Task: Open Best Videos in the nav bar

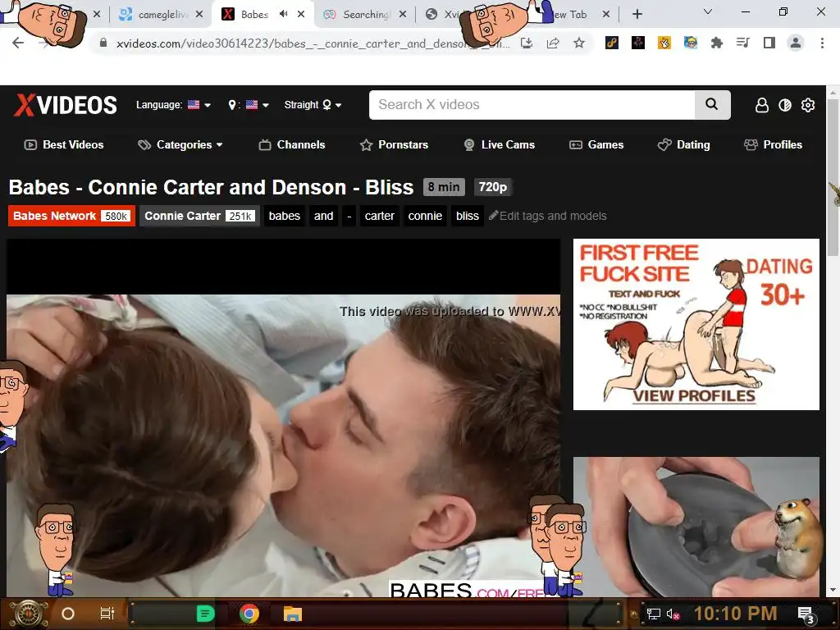Action: point(64,144)
